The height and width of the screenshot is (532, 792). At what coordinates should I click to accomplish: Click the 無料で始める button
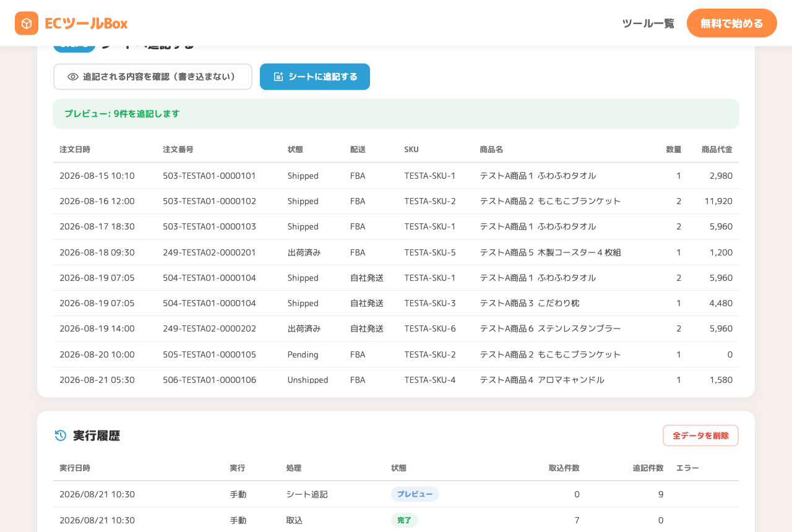tap(732, 24)
